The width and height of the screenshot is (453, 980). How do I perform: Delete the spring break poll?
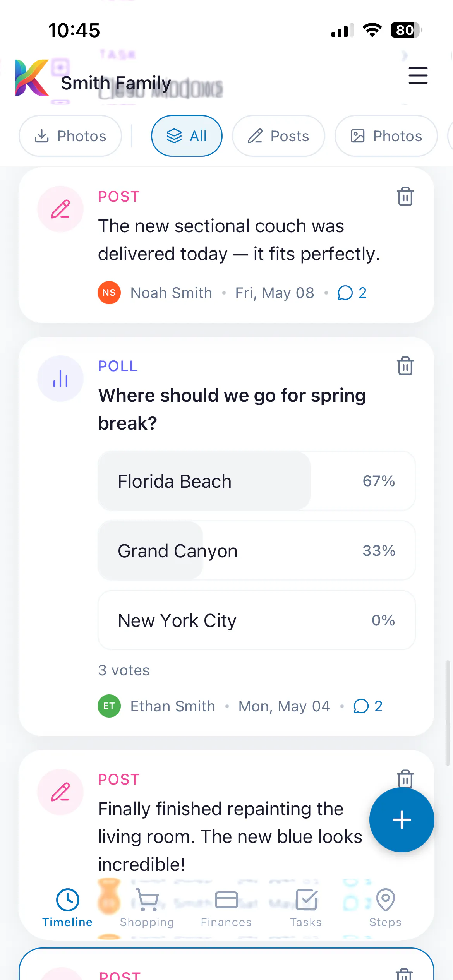pyautogui.click(x=405, y=366)
